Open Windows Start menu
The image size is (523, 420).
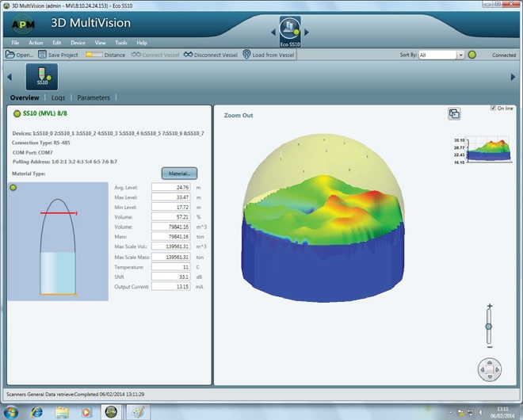10,412
